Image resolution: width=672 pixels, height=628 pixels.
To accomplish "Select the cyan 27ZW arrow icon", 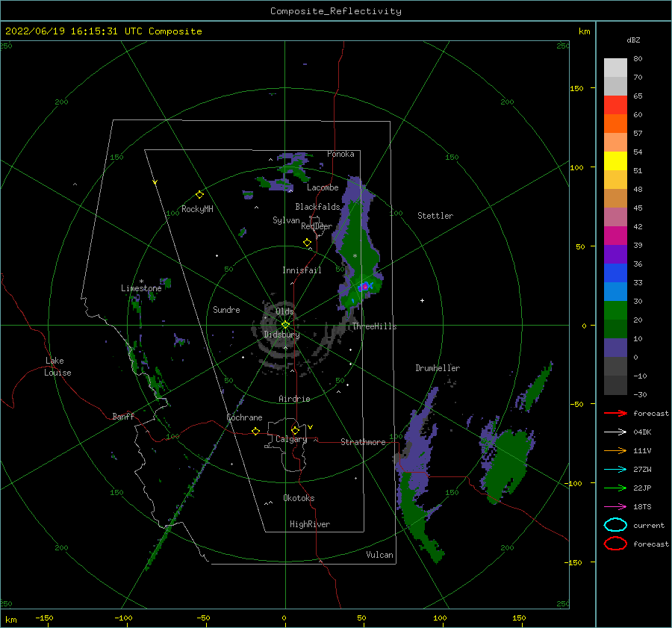I will pos(615,470).
